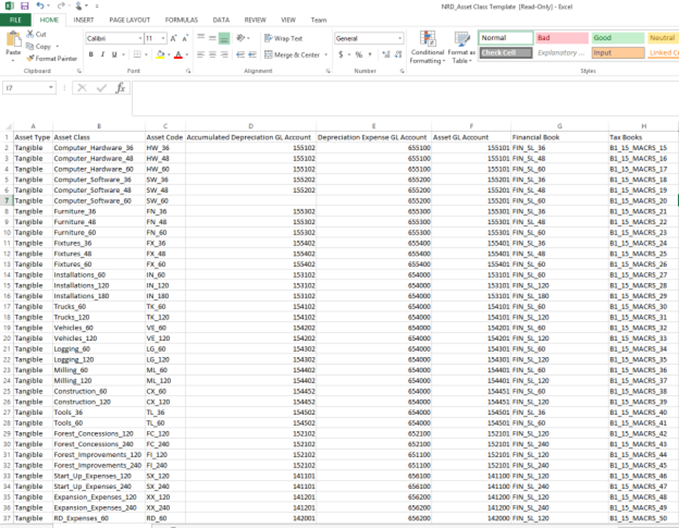Image resolution: width=679 pixels, height=528 pixels.
Task: Open Alignment dialog launcher
Action: pos(328,71)
